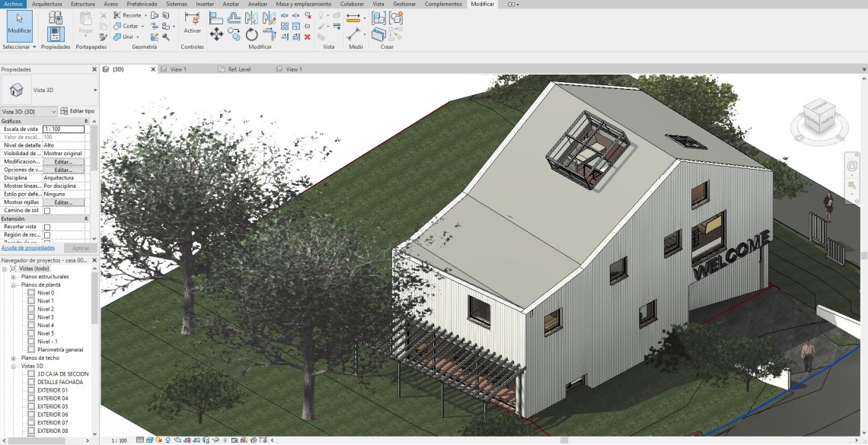Image resolution: width=868 pixels, height=445 pixels.
Task: Expand the Planos de techo tree node
Action: (x=13, y=358)
